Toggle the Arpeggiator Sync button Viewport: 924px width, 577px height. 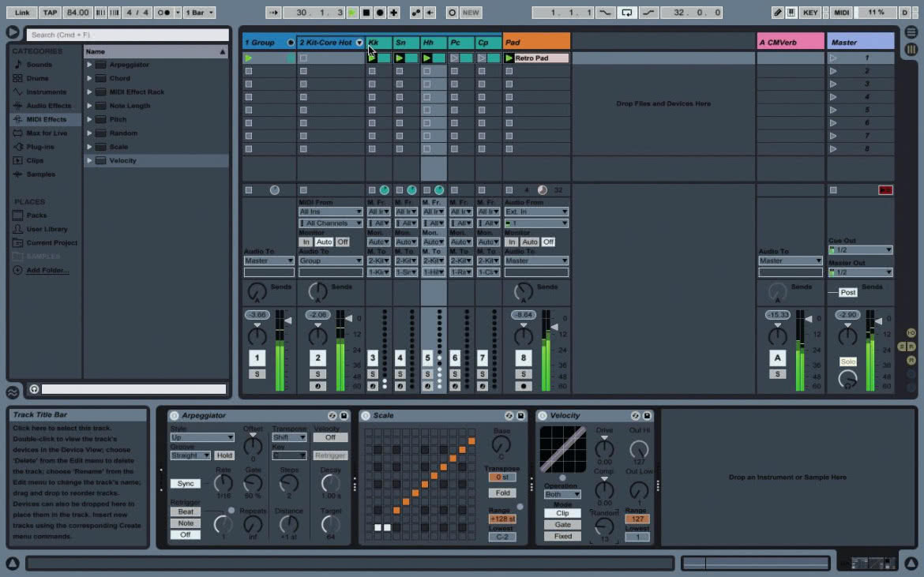coord(186,483)
